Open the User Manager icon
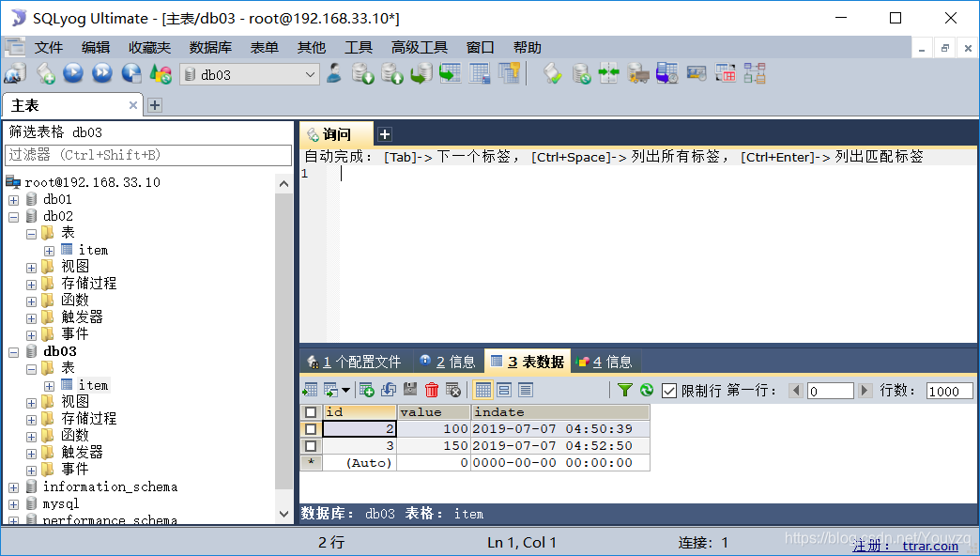Viewport: 980px width, 556px height. point(334,74)
